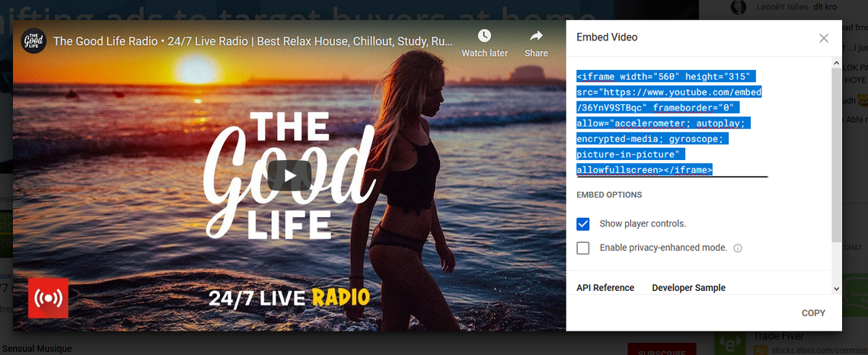Open the API Reference link

(x=605, y=287)
